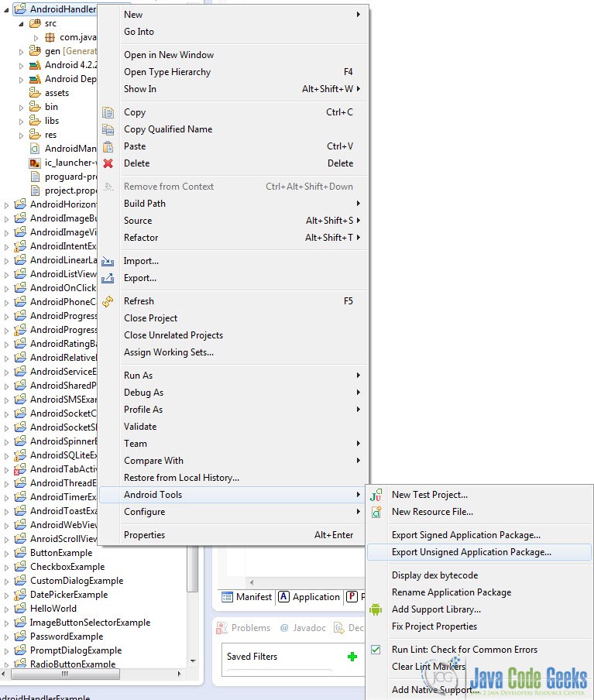Click the com.java package icon
Image resolution: width=594 pixels, height=700 pixels.
50,37
